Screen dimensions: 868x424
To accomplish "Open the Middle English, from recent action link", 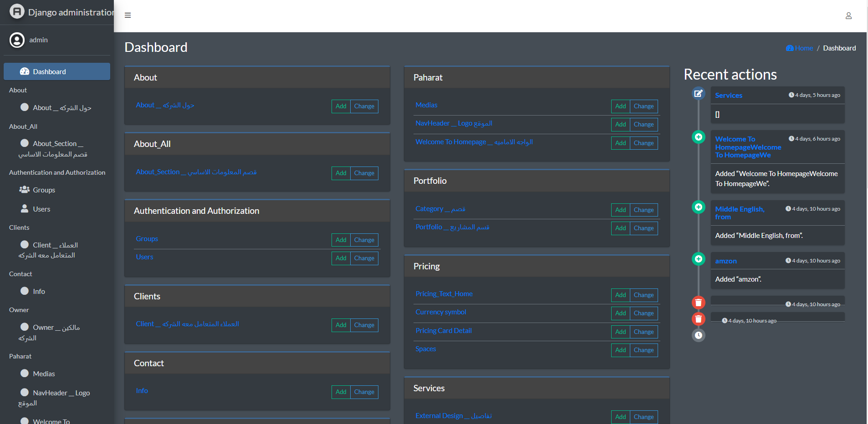I will [740, 213].
